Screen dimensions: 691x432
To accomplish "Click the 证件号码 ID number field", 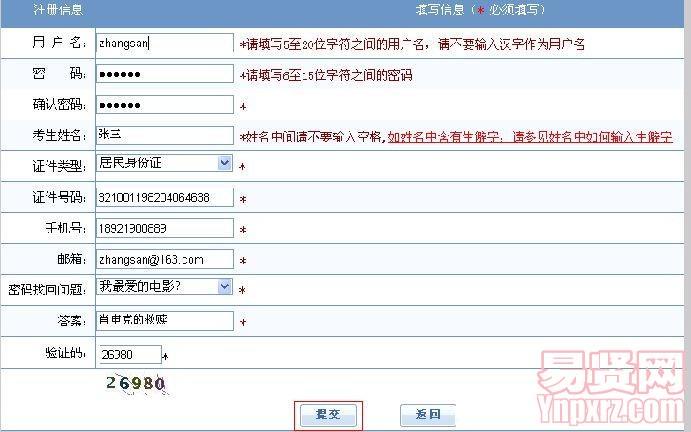I will 165,197.
